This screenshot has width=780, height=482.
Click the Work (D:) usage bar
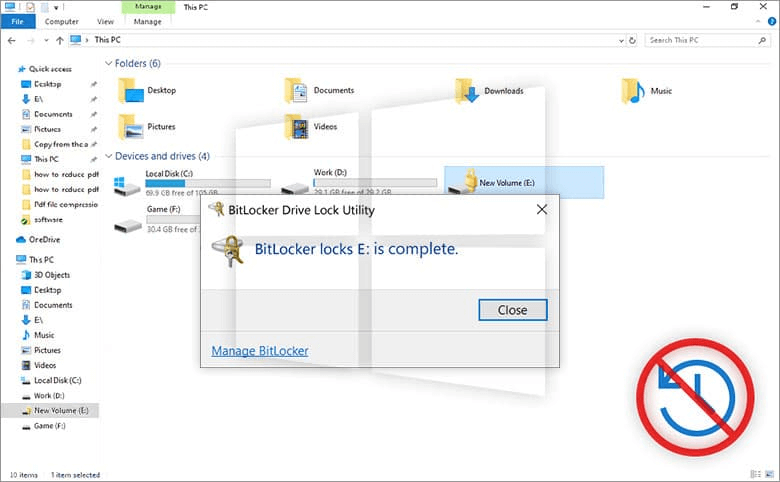click(x=375, y=183)
